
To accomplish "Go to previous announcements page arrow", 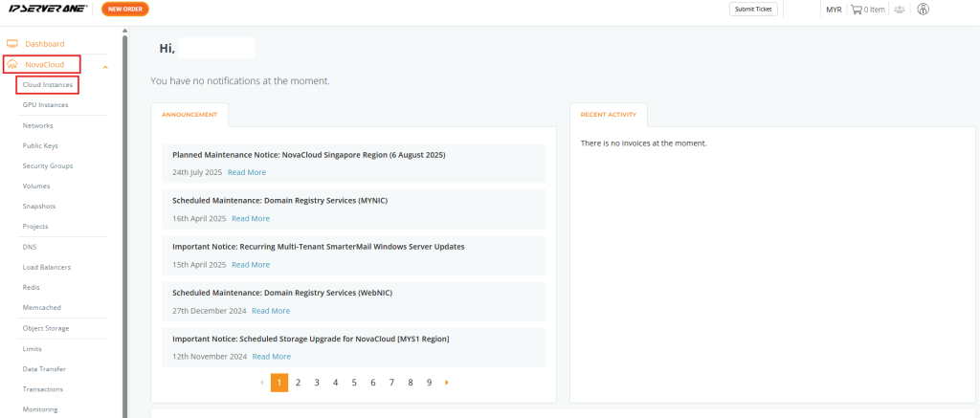I will click(x=261, y=383).
